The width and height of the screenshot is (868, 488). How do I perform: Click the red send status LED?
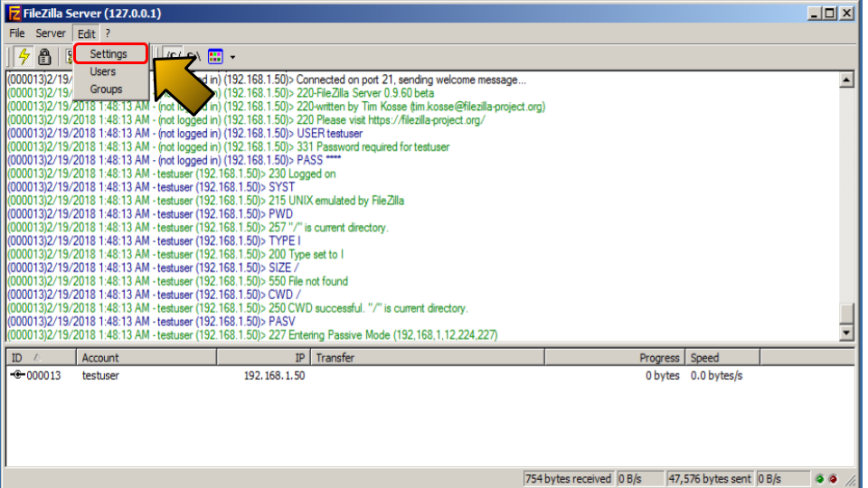[x=833, y=479]
